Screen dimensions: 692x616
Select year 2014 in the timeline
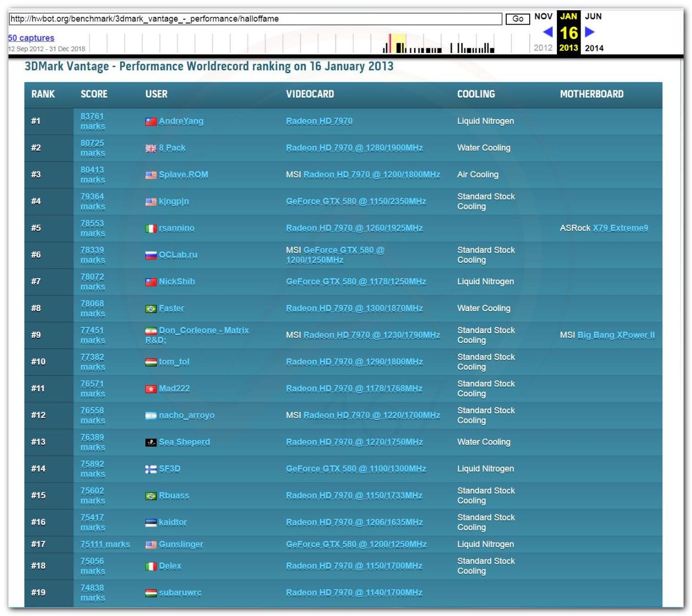594,48
